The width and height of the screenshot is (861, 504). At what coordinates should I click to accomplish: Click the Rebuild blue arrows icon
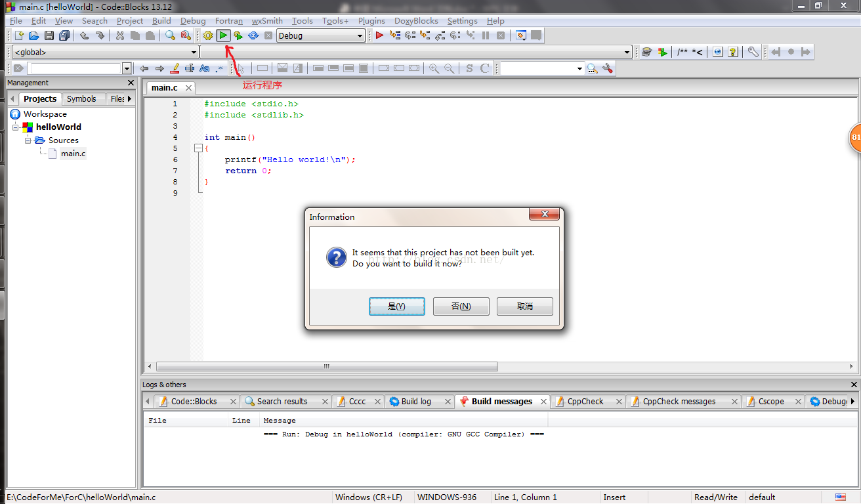[x=253, y=35]
